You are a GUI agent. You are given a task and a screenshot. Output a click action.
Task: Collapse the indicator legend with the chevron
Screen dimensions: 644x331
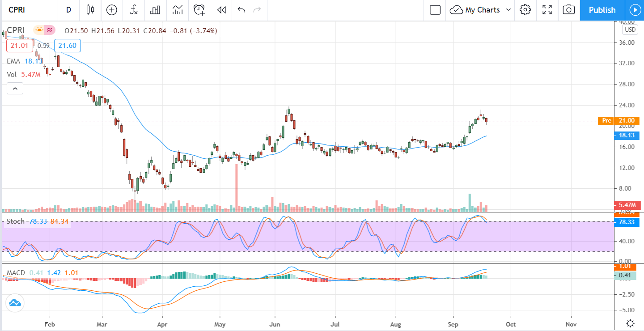click(x=15, y=89)
